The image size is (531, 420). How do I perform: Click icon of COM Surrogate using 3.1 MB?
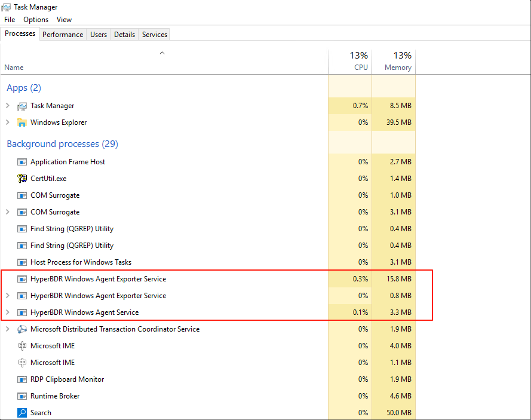(x=22, y=212)
